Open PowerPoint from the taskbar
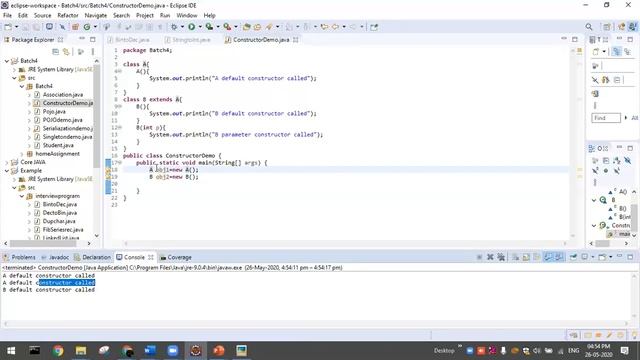The width and height of the screenshot is (640, 360). [218, 351]
